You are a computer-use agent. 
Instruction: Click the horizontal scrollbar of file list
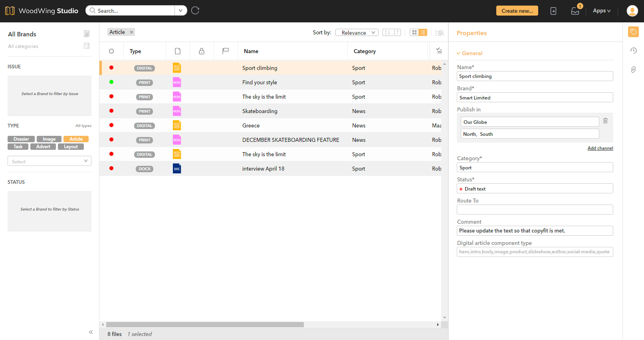[x=205, y=325]
